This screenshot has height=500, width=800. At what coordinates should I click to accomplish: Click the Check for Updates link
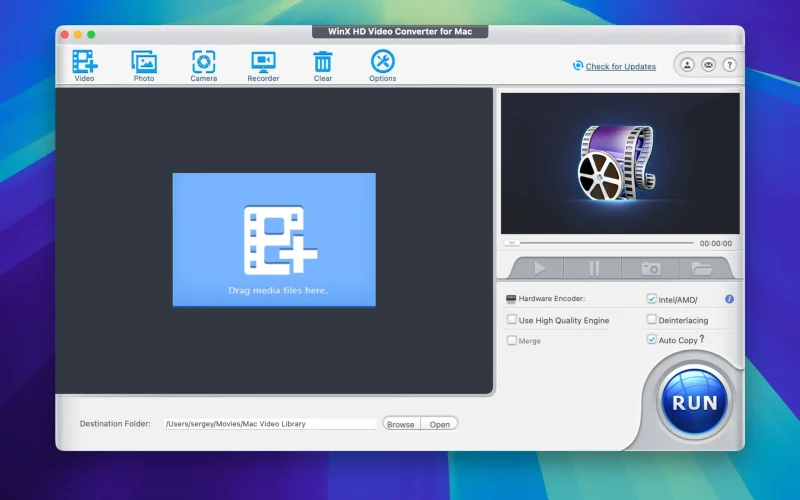pos(620,66)
